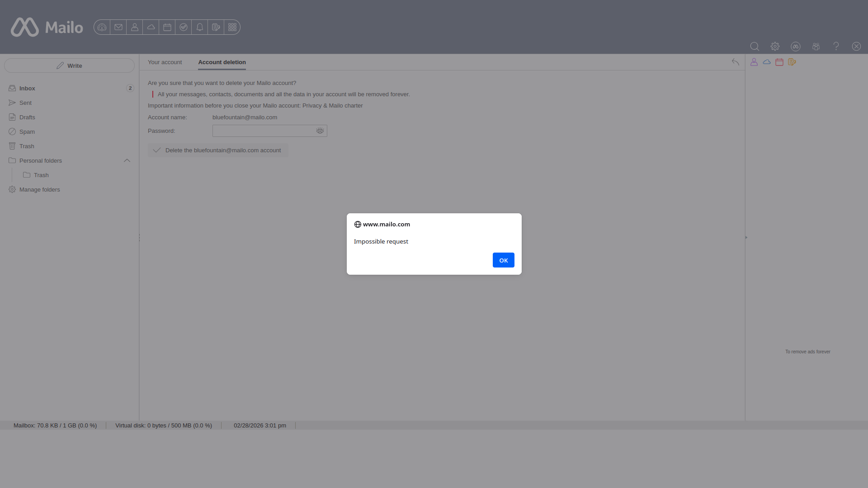
Task: Click the left panel divider handle
Action: 139,237
